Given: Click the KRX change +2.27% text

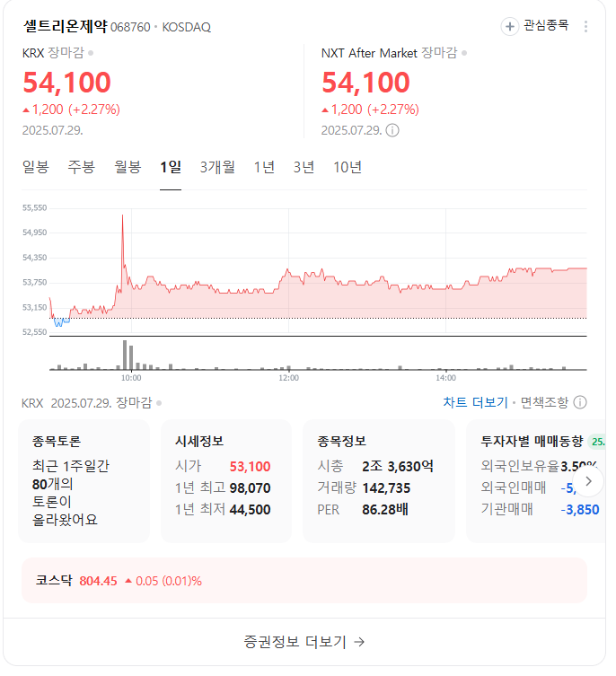Looking at the screenshot, I should 95,110.
